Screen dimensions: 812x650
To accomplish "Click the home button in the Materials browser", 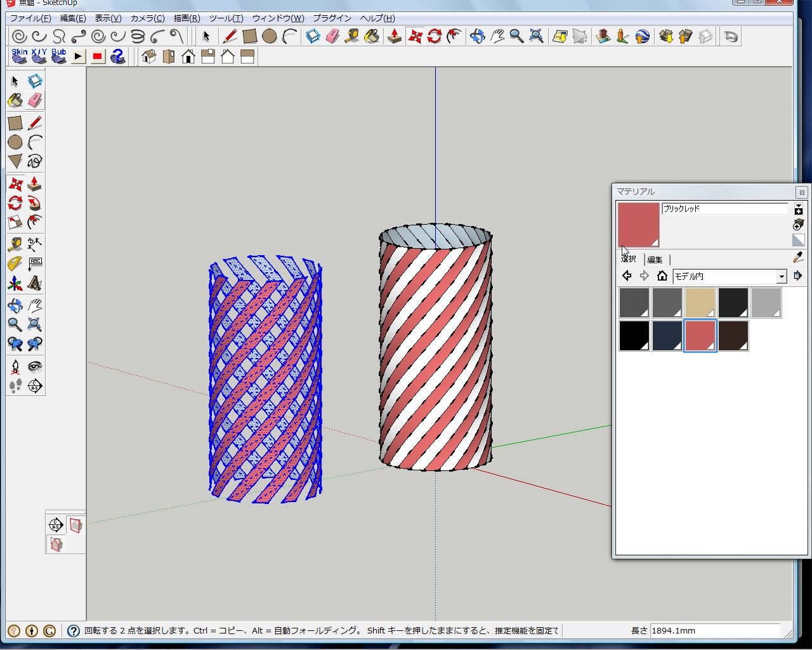I will 662,276.
